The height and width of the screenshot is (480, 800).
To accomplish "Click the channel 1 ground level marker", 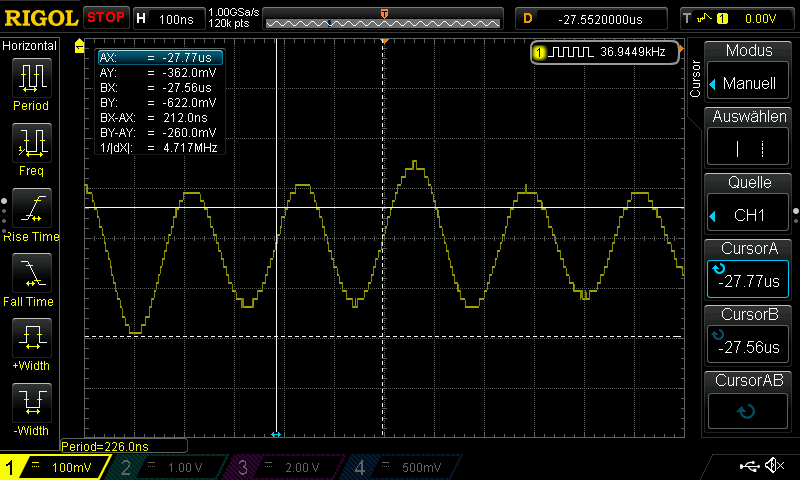I will tap(79, 46).
